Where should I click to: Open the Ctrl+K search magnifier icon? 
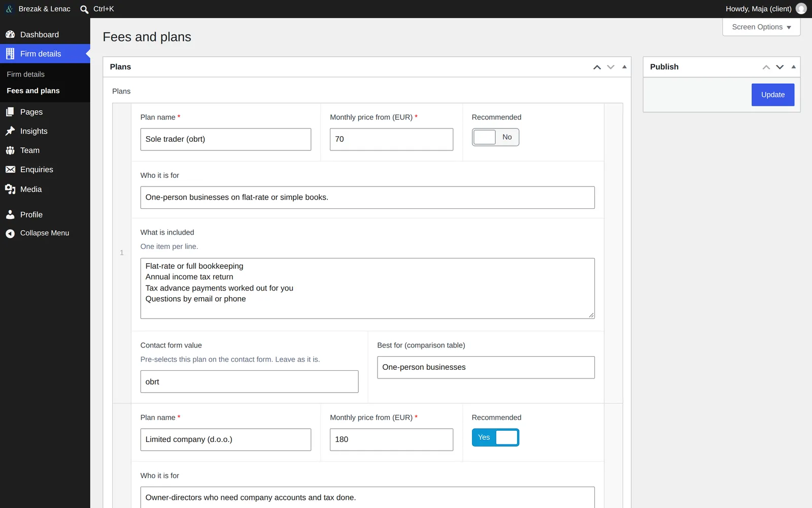pos(84,9)
